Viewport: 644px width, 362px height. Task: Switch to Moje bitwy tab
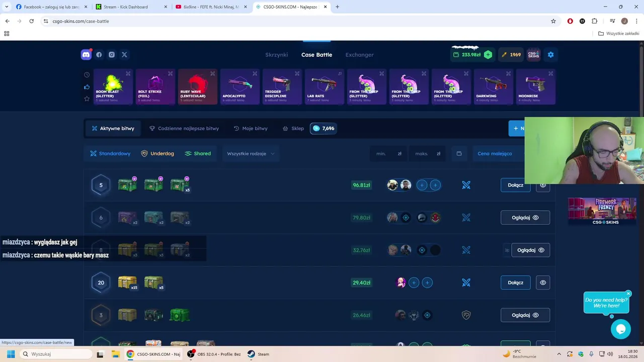251,128
